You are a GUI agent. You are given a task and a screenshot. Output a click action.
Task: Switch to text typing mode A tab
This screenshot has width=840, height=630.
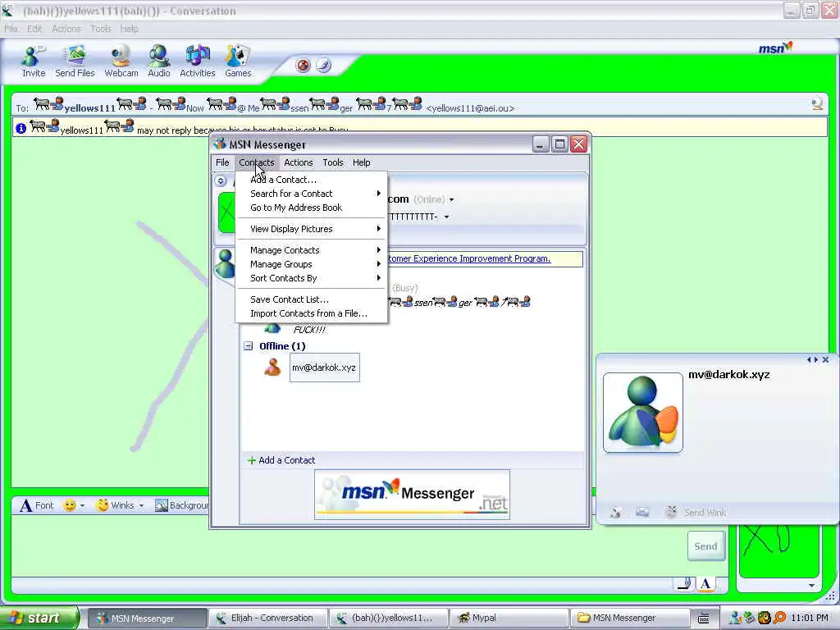coord(705,584)
